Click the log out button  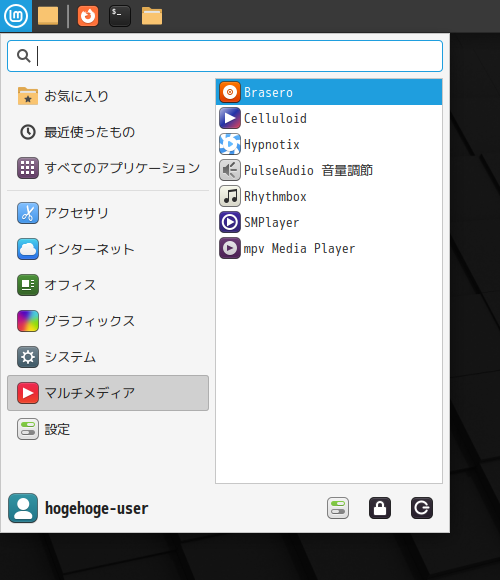422,508
